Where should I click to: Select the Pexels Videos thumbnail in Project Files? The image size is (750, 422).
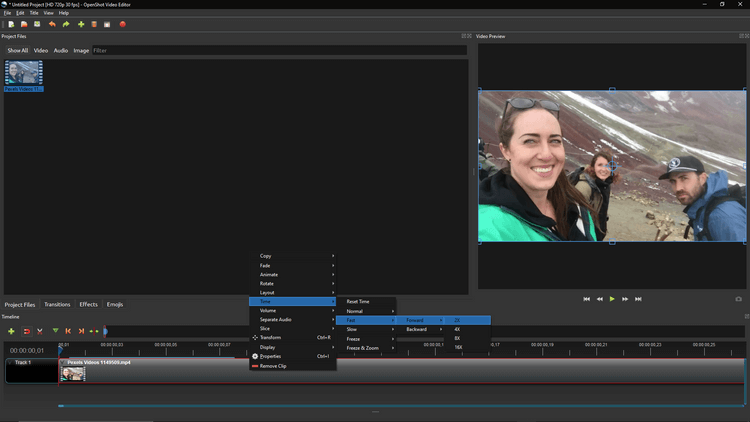pyautogui.click(x=24, y=73)
